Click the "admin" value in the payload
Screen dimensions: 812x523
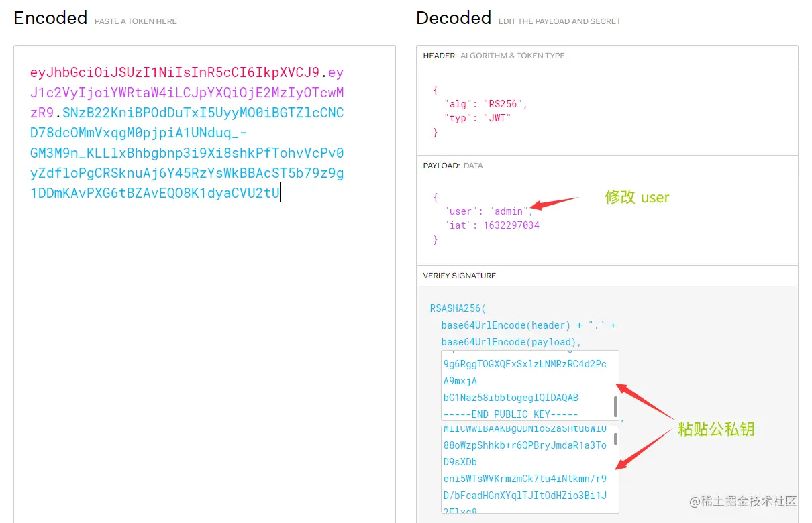[x=509, y=211]
